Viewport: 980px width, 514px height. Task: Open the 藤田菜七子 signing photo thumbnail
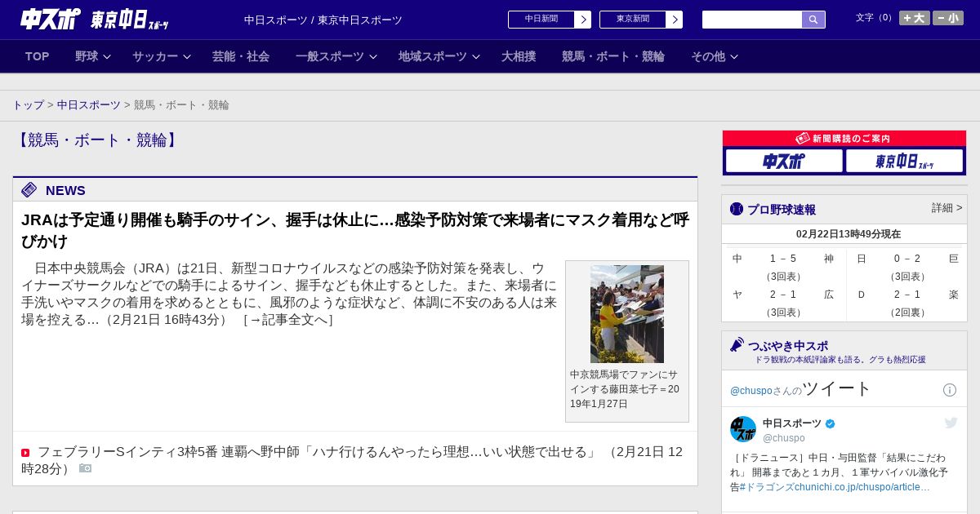coord(627,314)
